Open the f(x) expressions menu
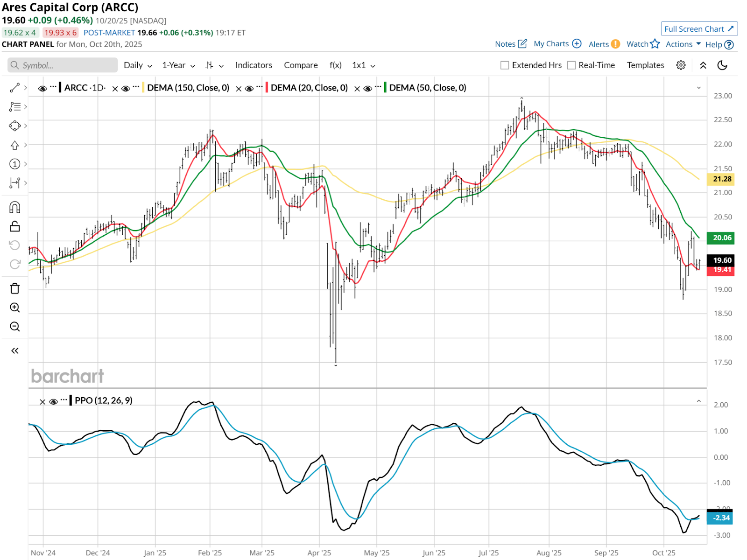 (335, 65)
